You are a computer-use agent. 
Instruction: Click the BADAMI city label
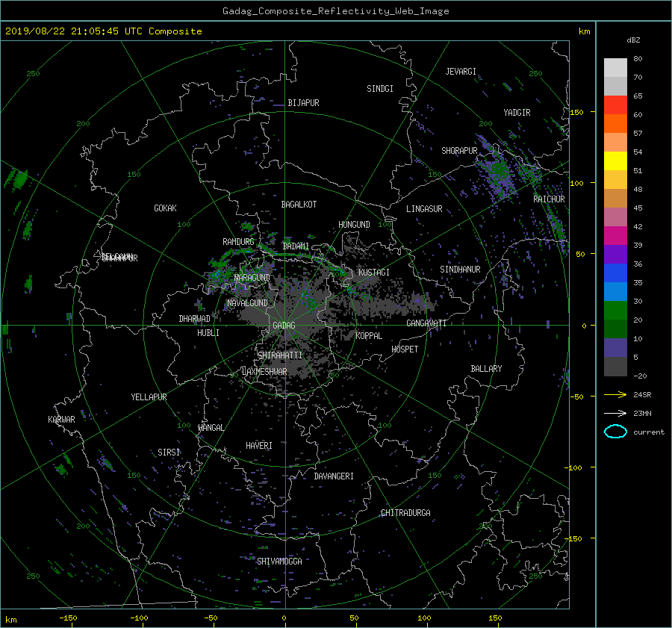(296, 246)
